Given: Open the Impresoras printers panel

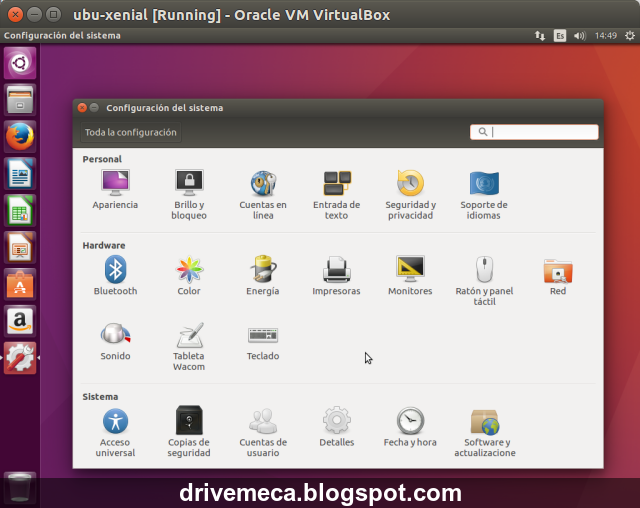Looking at the screenshot, I should 336,275.
